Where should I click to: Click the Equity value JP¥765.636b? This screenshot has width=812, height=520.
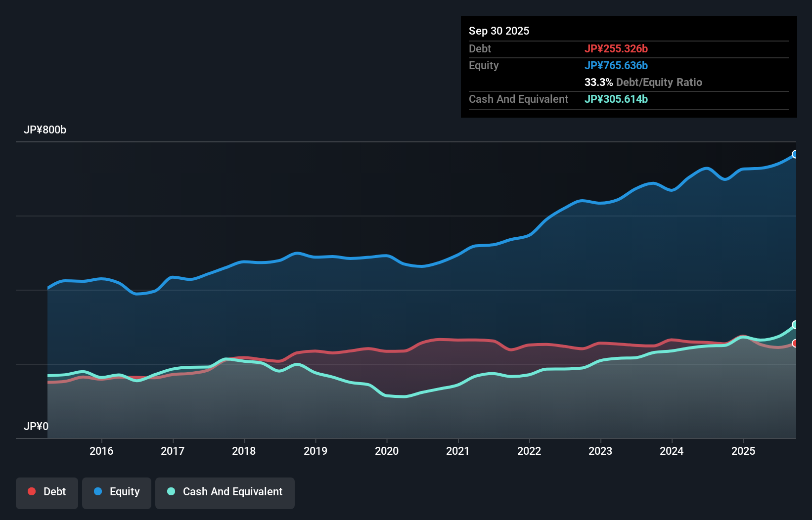click(x=616, y=65)
